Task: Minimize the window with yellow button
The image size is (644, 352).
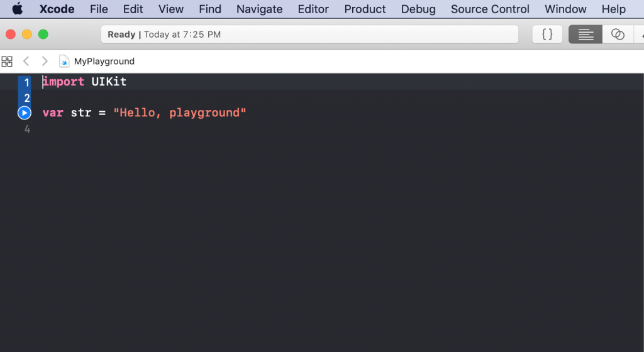Action: pyautogui.click(x=26, y=35)
